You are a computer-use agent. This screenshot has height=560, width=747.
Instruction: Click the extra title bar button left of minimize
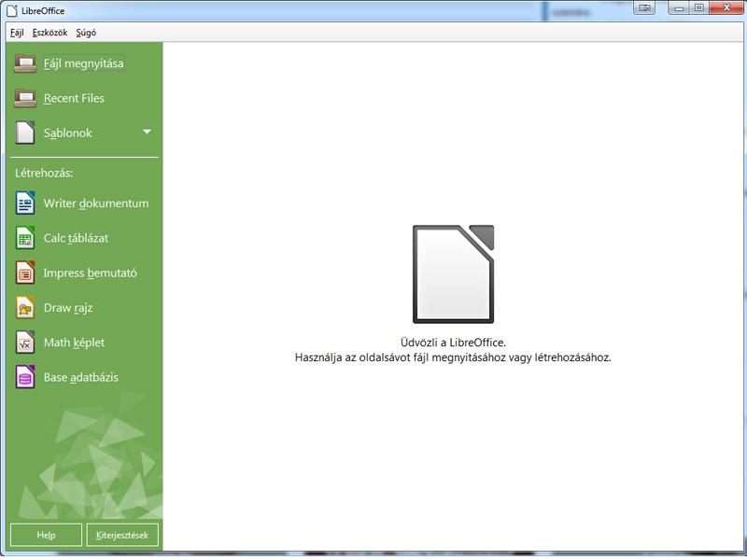click(x=644, y=7)
